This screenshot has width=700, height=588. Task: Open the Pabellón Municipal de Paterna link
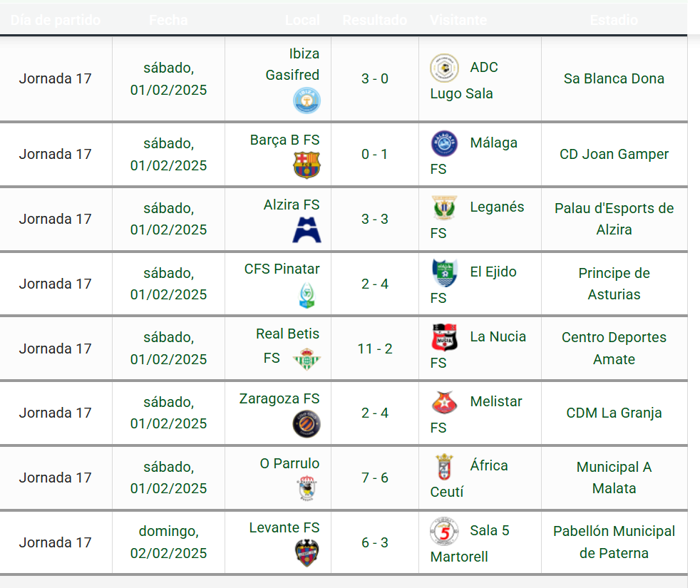614,542
